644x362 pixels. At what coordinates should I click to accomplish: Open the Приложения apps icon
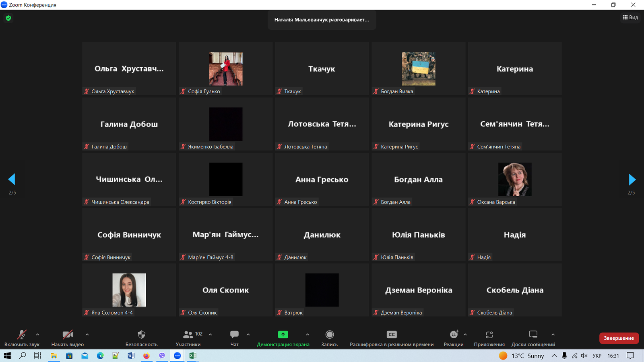[x=489, y=335]
